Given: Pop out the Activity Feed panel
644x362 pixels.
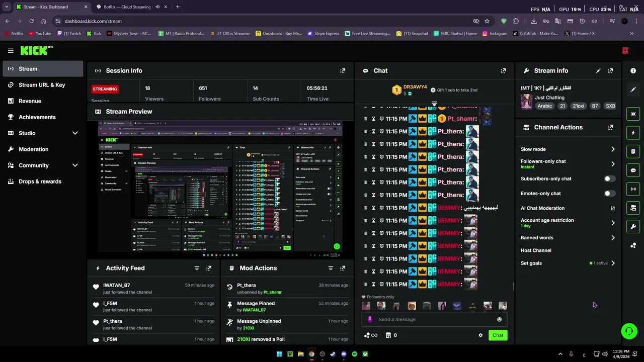Looking at the screenshot, I should [209, 268].
